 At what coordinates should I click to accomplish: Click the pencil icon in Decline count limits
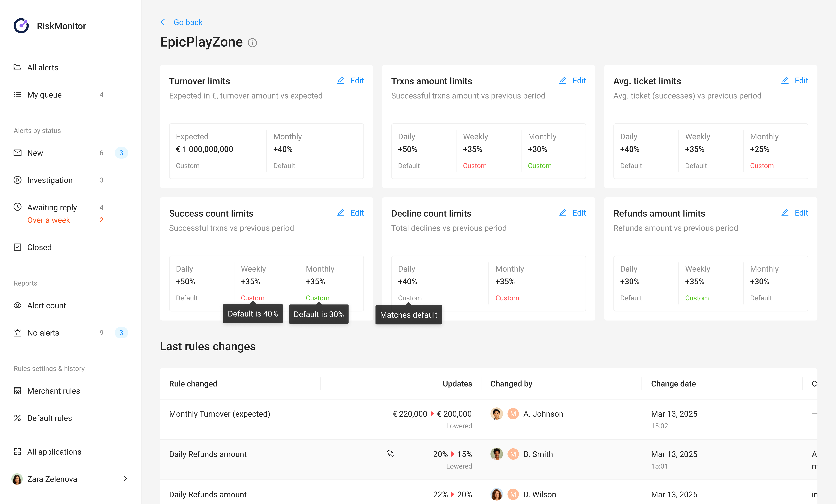click(562, 212)
